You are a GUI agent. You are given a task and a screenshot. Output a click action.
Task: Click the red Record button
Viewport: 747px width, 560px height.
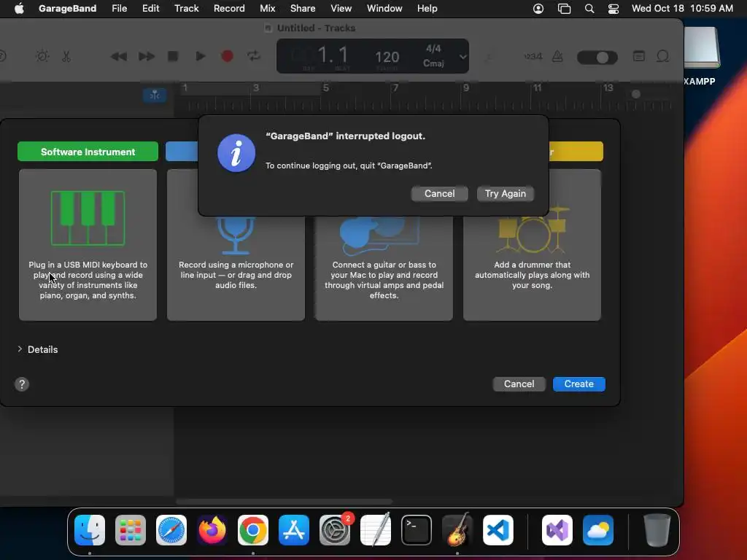(x=228, y=57)
